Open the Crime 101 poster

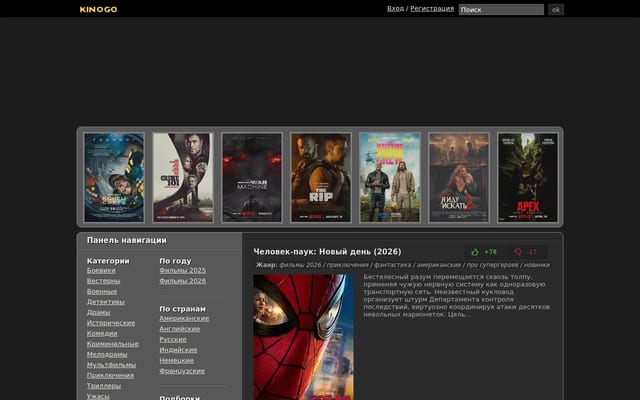(x=183, y=178)
